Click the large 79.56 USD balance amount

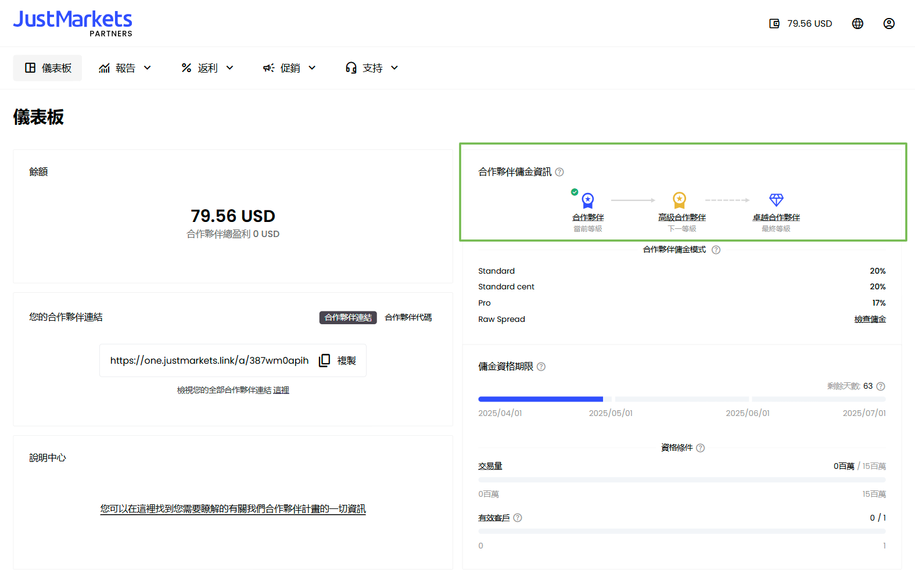tap(233, 216)
